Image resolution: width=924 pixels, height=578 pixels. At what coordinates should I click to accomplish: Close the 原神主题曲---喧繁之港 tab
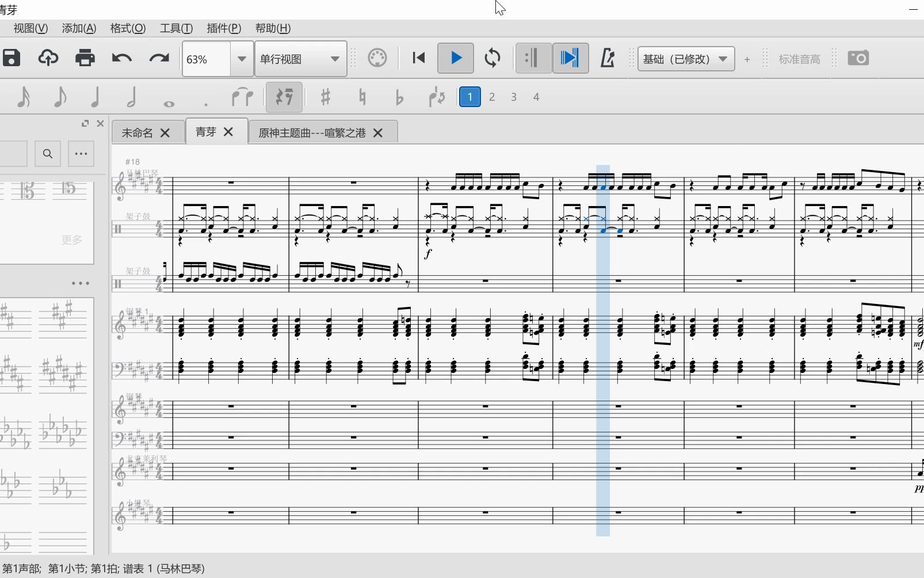pyautogui.click(x=378, y=133)
